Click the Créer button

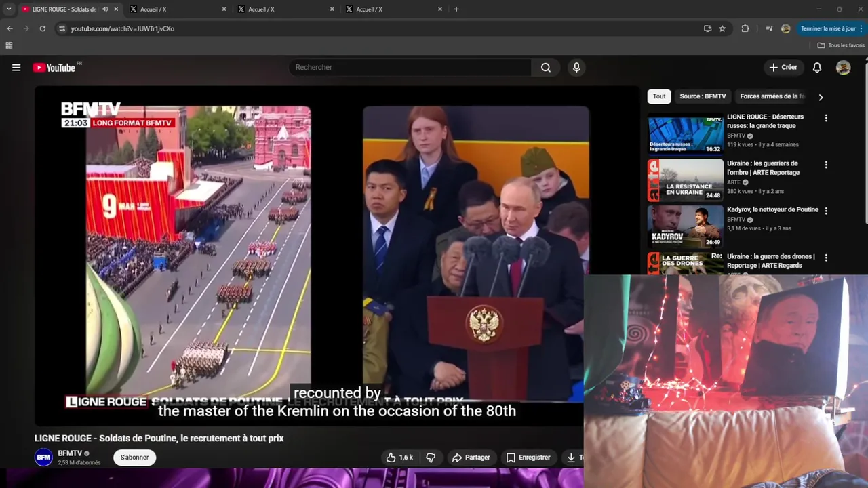click(783, 68)
